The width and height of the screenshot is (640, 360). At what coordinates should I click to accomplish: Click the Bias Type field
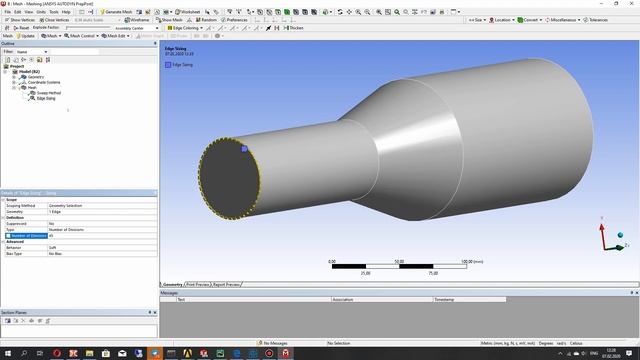click(102, 253)
